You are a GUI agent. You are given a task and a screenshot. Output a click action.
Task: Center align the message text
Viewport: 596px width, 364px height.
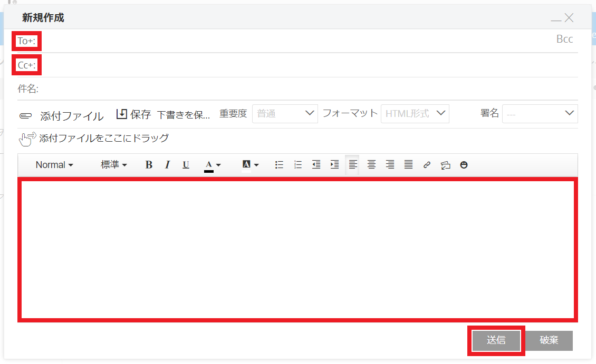(x=371, y=165)
